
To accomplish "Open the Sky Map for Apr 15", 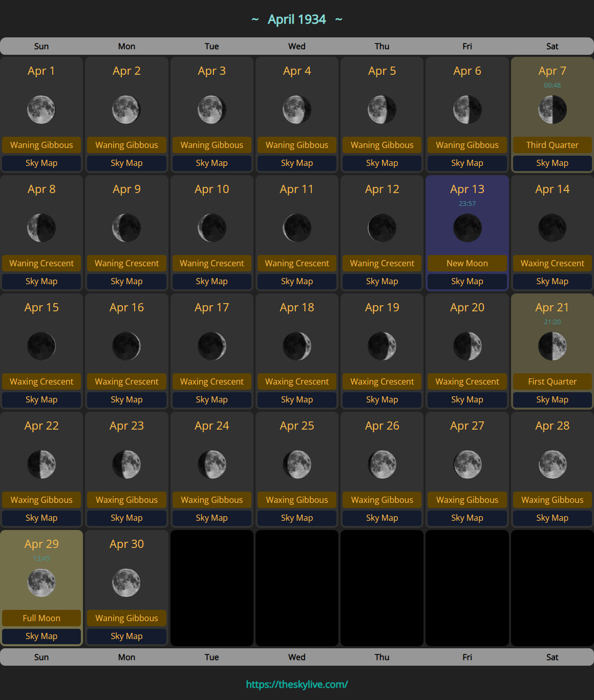I will [41, 400].
